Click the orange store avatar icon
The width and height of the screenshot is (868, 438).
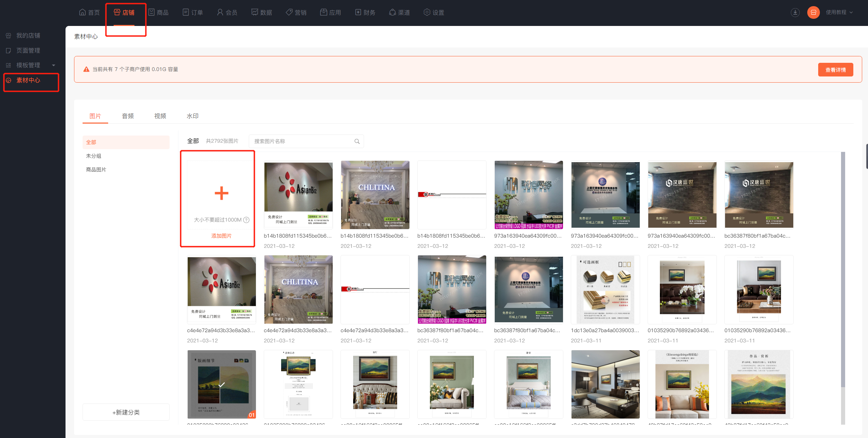[x=813, y=13]
